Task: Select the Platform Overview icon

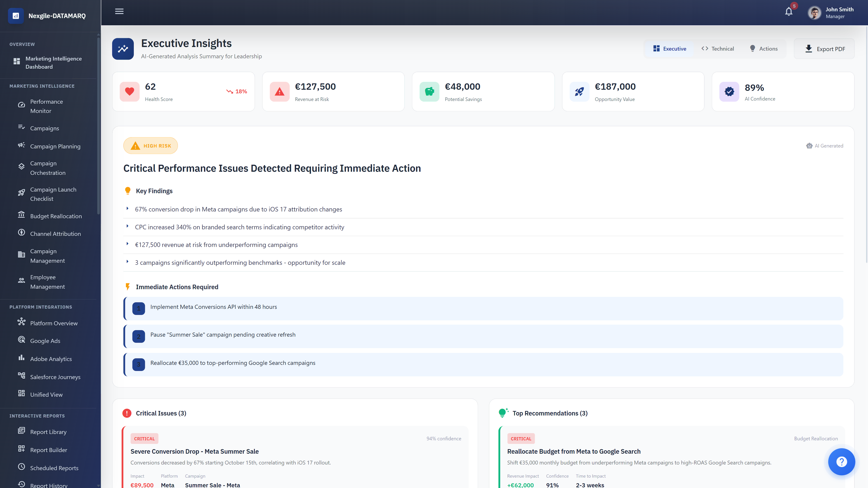Action: click(x=21, y=323)
